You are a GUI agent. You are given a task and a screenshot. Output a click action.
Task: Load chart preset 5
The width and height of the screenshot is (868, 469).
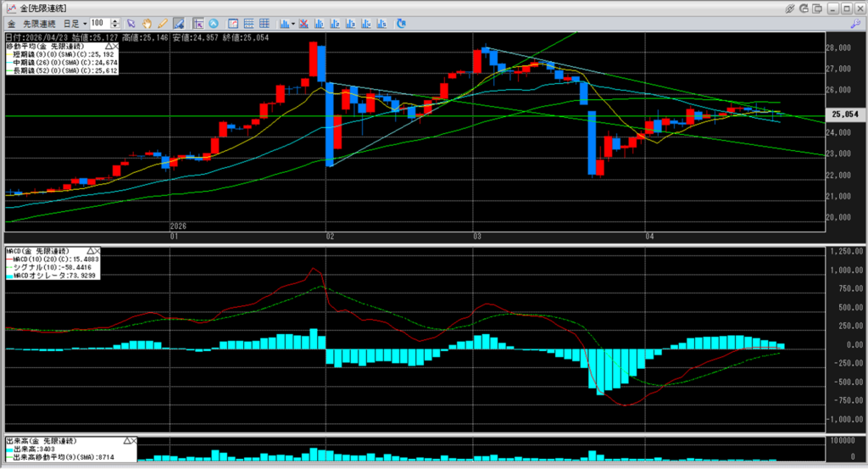[x=381, y=24]
